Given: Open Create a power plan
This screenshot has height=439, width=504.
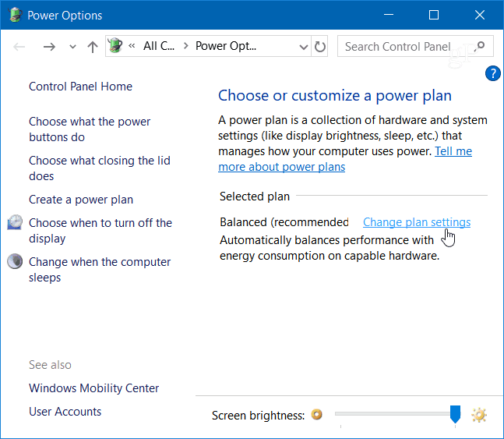Looking at the screenshot, I should [81, 200].
